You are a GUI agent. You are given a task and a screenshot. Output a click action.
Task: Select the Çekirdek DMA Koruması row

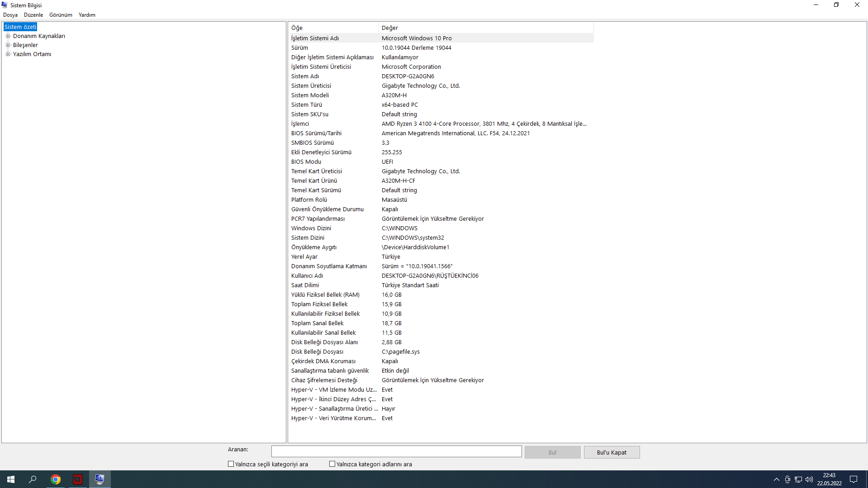click(x=441, y=361)
